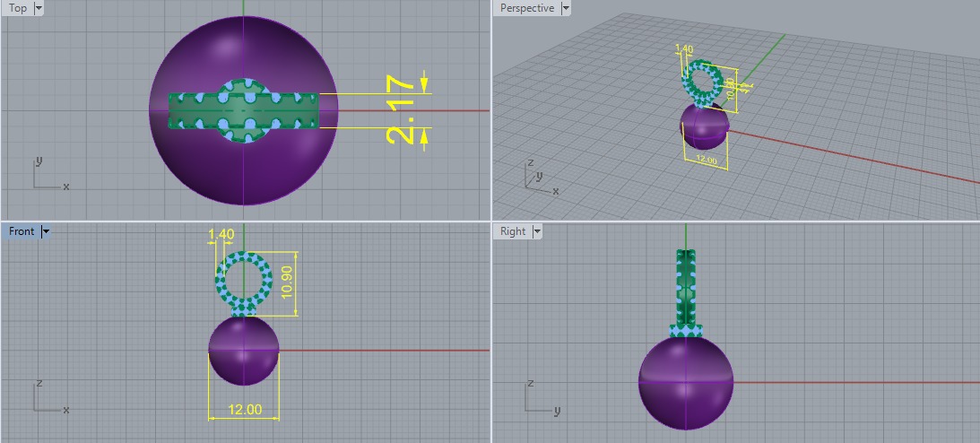Select the purple sphere in Front view
This screenshot has height=443, width=980.
[x=244, y=351]
